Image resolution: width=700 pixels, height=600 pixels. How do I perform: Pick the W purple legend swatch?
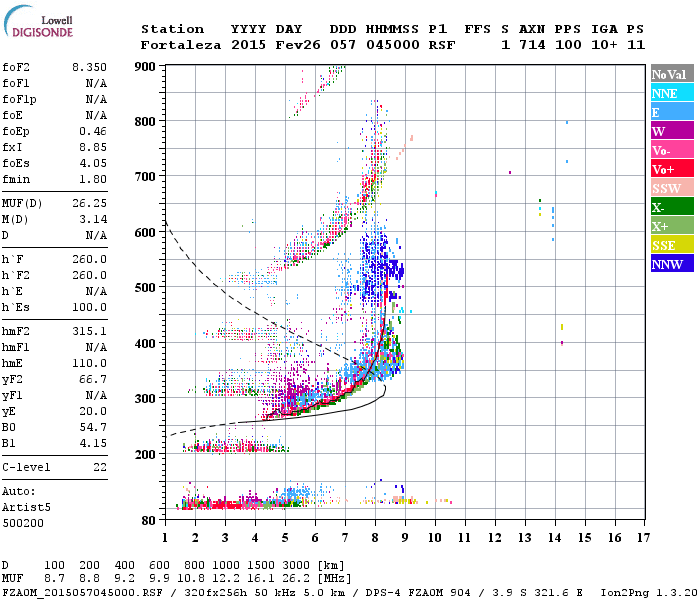click(671, 131)
